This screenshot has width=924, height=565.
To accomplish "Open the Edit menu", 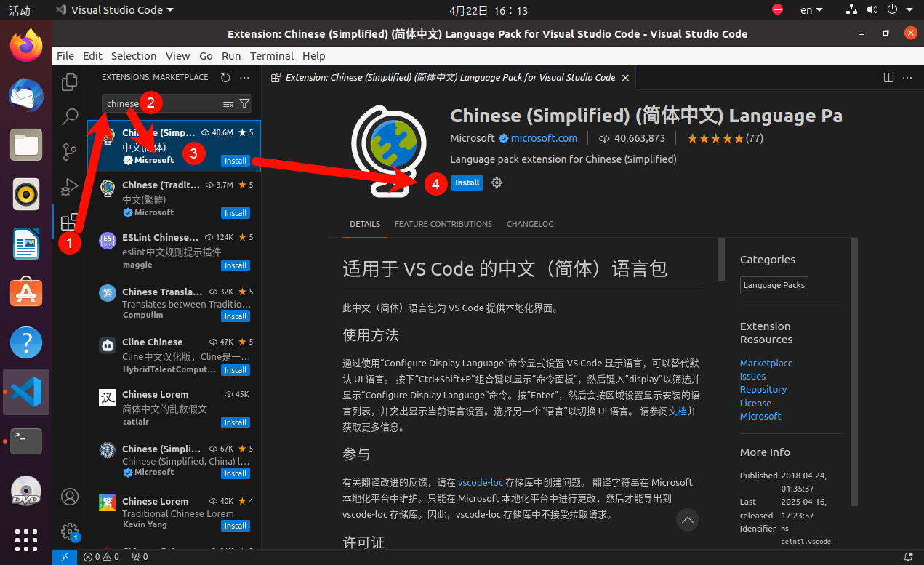I will (x=92, y=56).
